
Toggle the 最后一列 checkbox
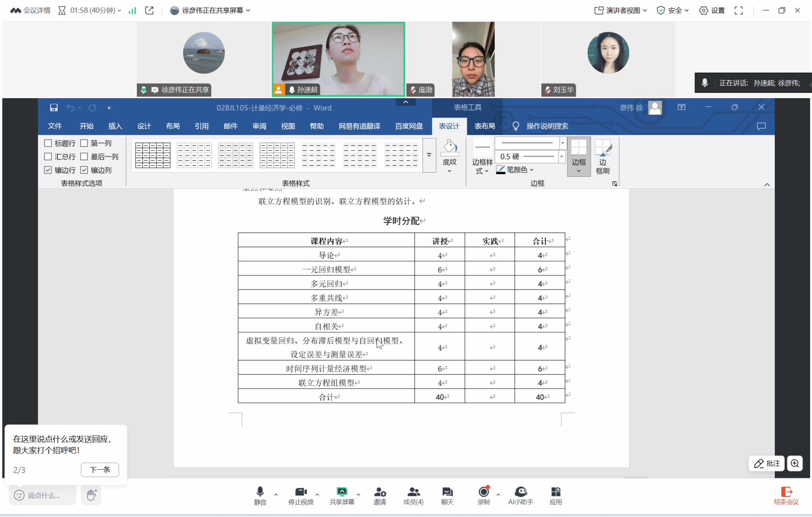point(84,157)
